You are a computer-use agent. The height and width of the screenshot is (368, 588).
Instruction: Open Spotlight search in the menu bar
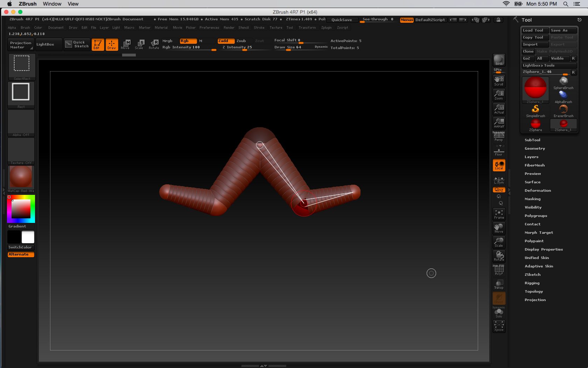click(566, 4)
